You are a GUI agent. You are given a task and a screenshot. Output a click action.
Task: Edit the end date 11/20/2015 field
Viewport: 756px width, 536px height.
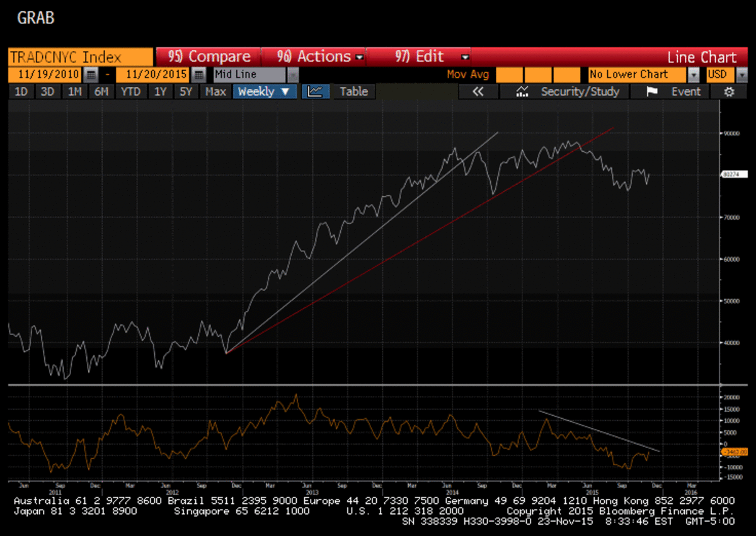(153, 74)
